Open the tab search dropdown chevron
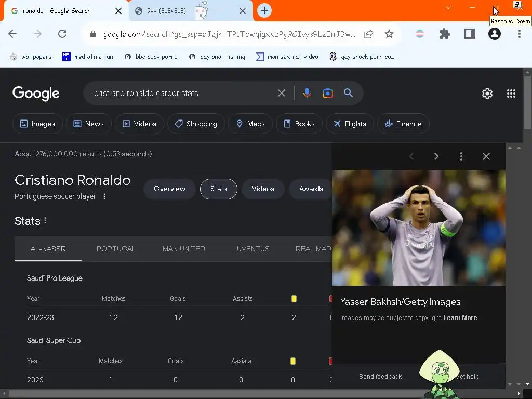 click(x=448, y=7)
